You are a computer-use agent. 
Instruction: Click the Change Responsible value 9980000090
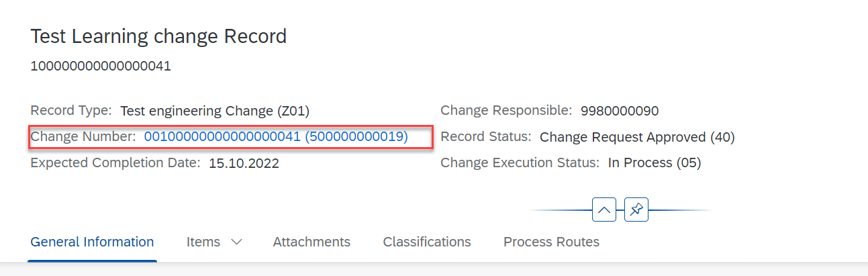click(620, 111)
